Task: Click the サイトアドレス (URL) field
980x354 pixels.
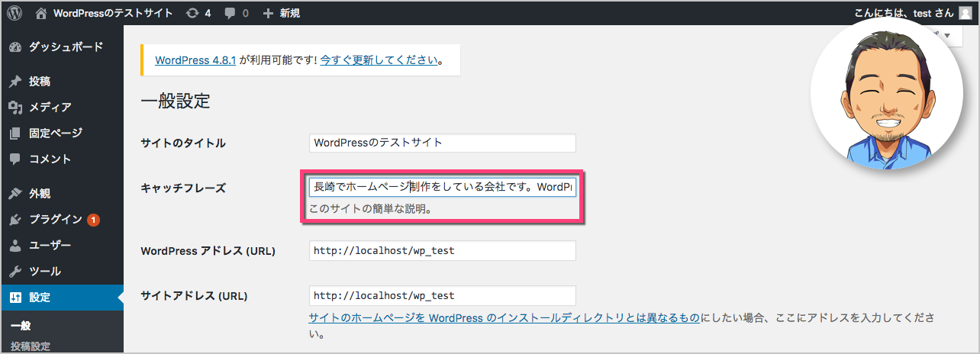Action: pyautogui.click(x=442, y=295)
